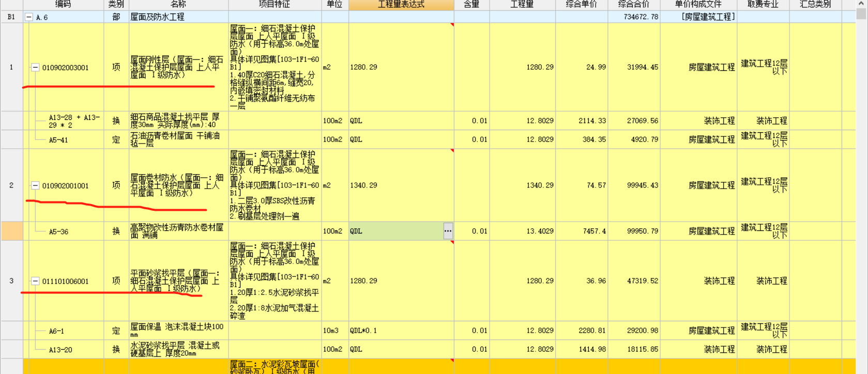The width and height of the screenshot is (868, 374).
Task: Click unit price 36.96 in row 3
Action: tap(581, 281)
